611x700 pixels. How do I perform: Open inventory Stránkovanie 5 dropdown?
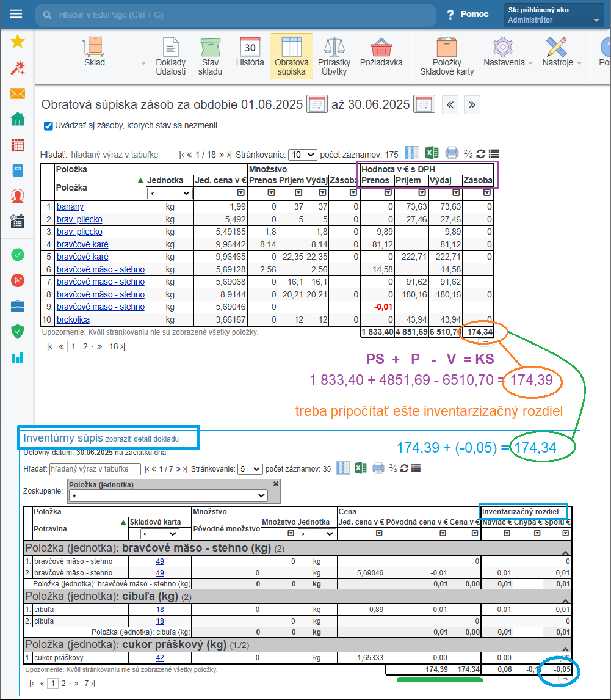tap(250, 469)
